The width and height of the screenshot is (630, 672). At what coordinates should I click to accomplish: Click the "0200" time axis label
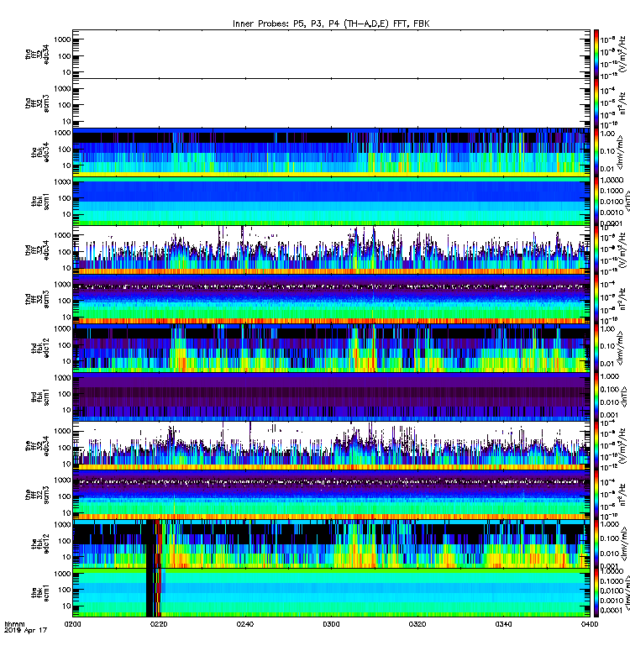[x=72, y=624]
